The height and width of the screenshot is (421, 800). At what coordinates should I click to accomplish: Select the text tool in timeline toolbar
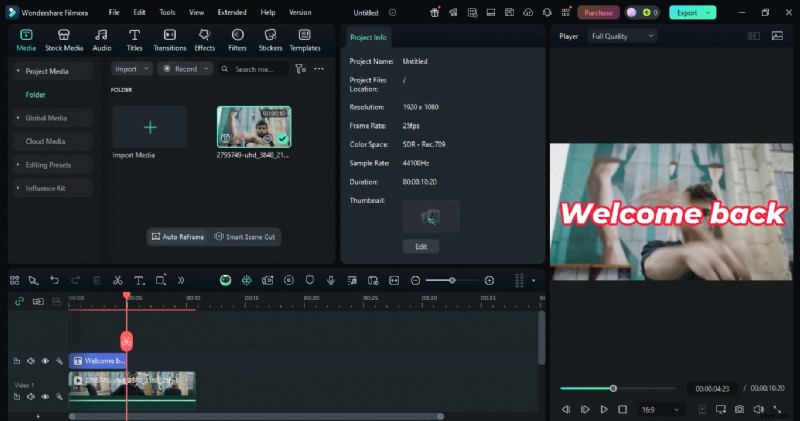139,281
